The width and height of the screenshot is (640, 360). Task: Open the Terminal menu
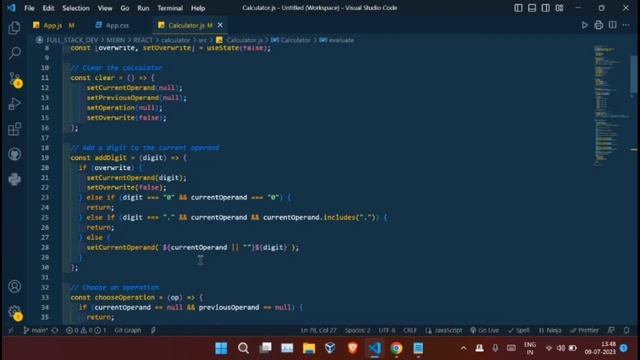point(170,8)
